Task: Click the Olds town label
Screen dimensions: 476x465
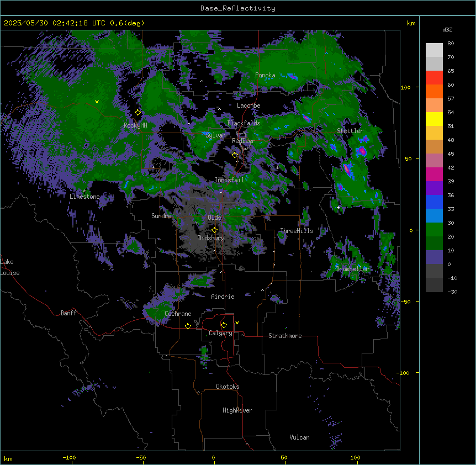Action: point(214,218)
